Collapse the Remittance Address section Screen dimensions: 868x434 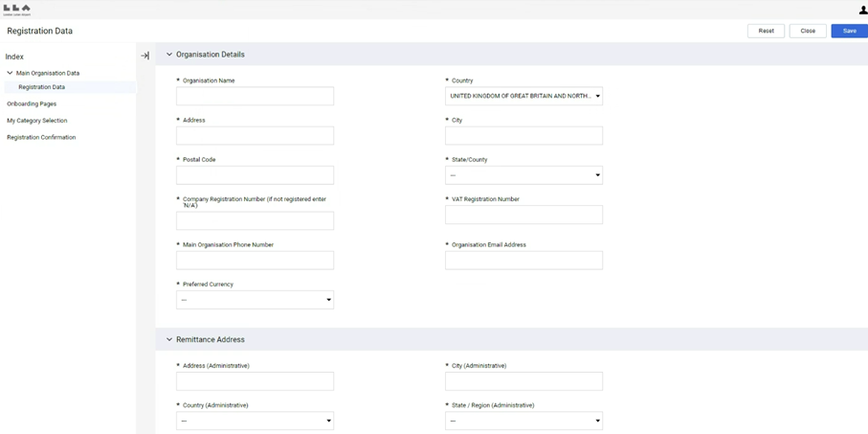point(169,340)
